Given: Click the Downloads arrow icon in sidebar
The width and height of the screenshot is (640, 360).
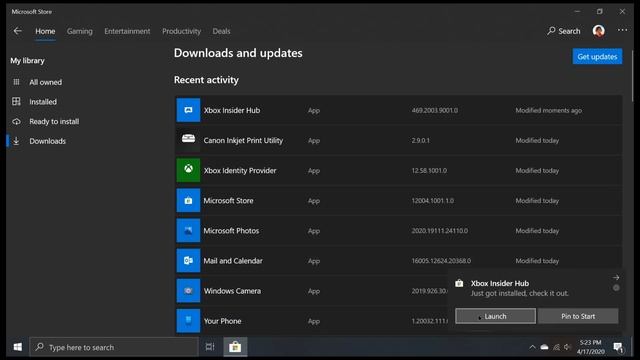Looking at the screenshot, I should (16, 141).
